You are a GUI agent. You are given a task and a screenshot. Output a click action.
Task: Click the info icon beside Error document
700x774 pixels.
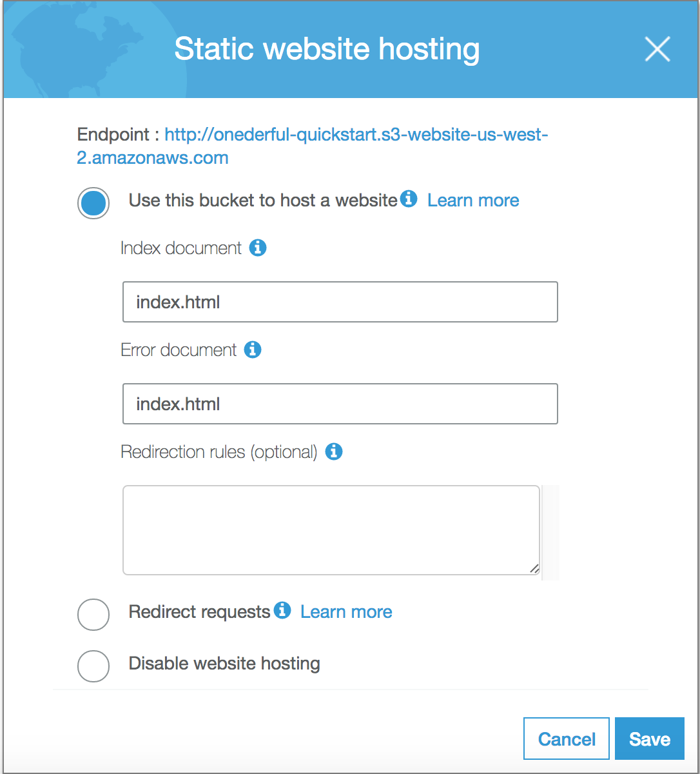click(253, 350)
